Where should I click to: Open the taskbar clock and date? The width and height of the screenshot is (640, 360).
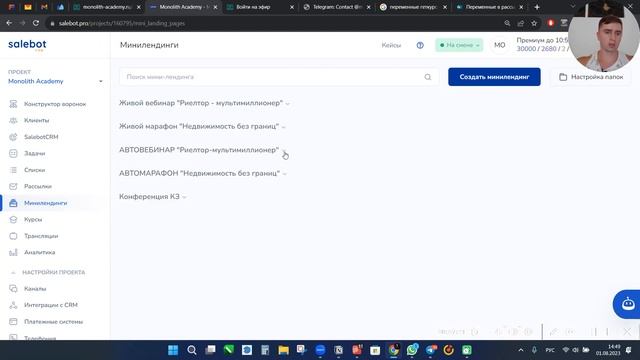(x=608, y=350)
